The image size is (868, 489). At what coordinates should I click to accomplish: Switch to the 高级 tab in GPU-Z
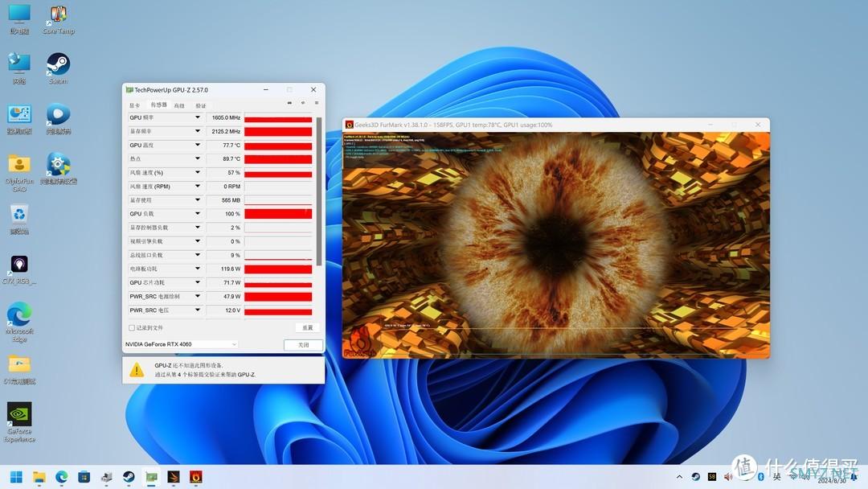[x=178, y=105]
